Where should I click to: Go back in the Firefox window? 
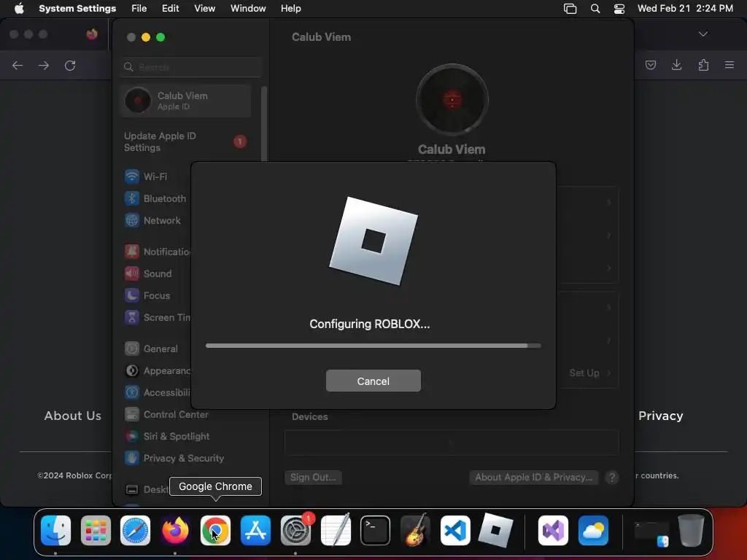coord(18,66)
